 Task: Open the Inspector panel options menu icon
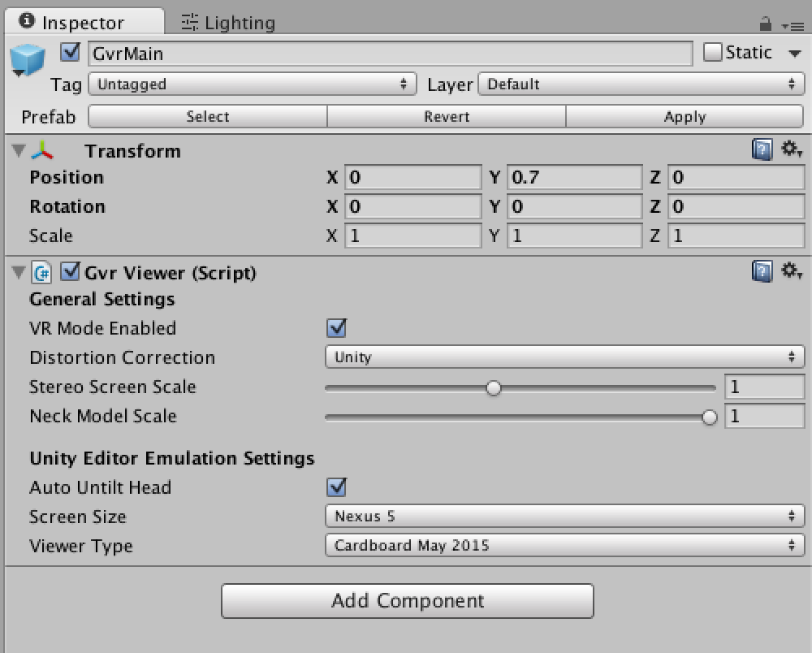793,25
